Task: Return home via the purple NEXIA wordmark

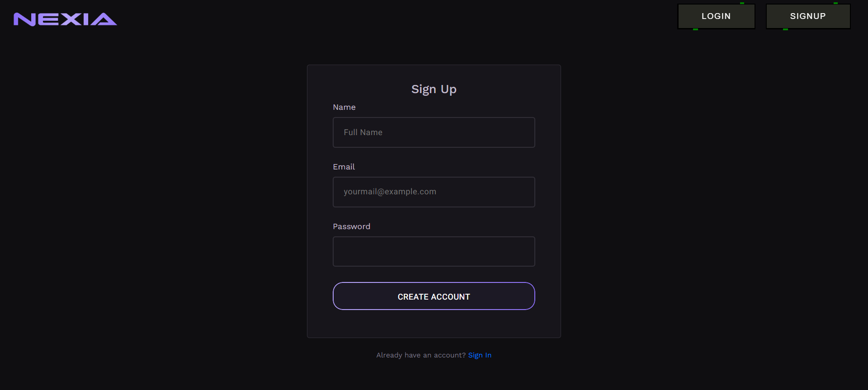Action: point(65,19)
